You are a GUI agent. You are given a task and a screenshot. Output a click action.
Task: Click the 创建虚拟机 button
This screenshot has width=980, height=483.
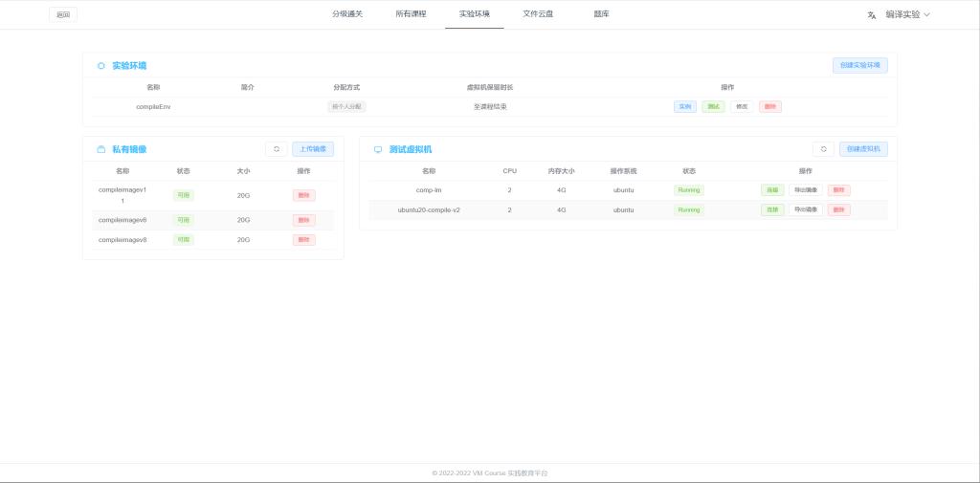(x=863, y=149)
